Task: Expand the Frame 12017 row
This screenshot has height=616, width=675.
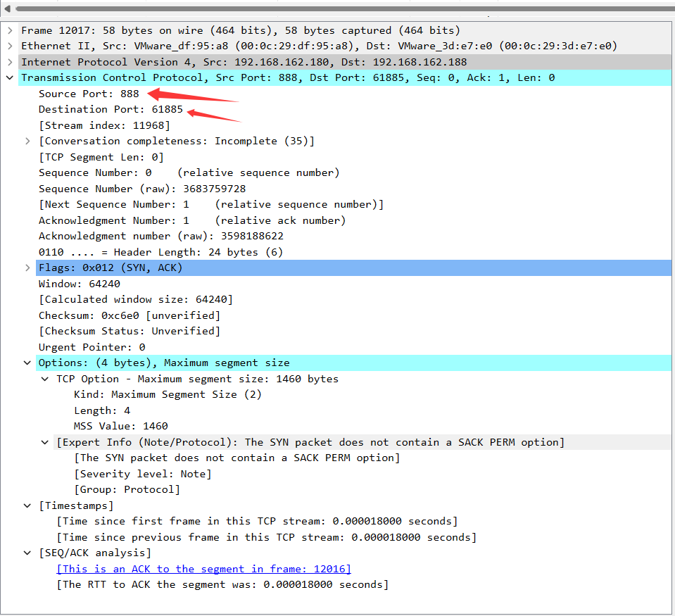Action: click(x=9, y=30)
